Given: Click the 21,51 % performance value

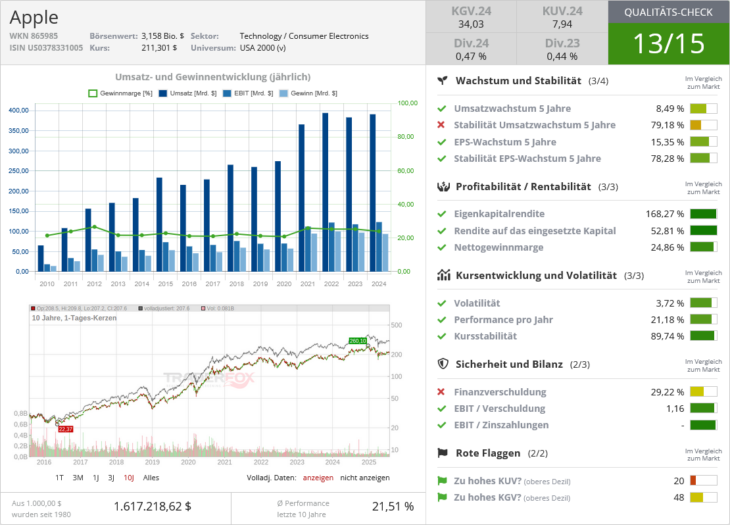Looking at the screenshot, I should point(393,506).
